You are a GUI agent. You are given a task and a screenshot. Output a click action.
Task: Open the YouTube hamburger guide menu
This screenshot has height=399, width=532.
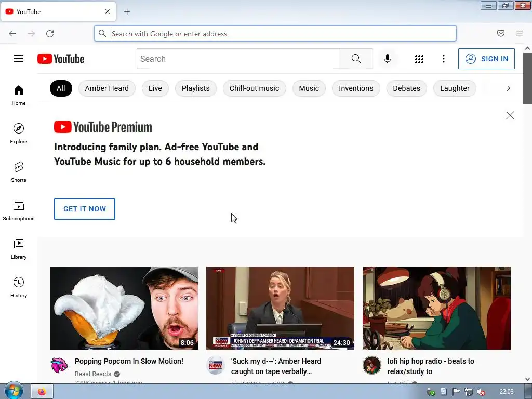[19, 59]
